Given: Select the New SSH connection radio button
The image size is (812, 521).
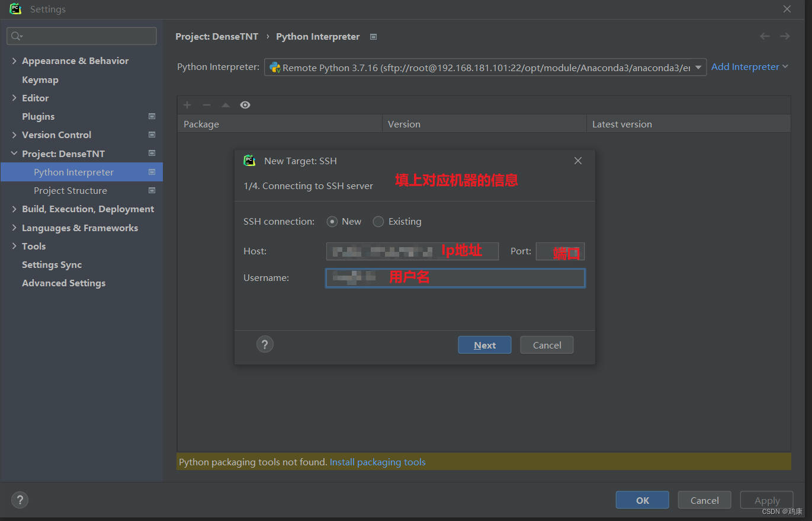Looking at the screenshot, I should (332, 222).
